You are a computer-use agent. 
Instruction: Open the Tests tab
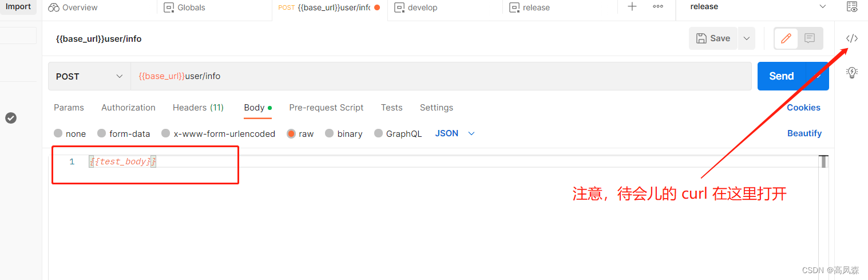(x=391, y=108)
